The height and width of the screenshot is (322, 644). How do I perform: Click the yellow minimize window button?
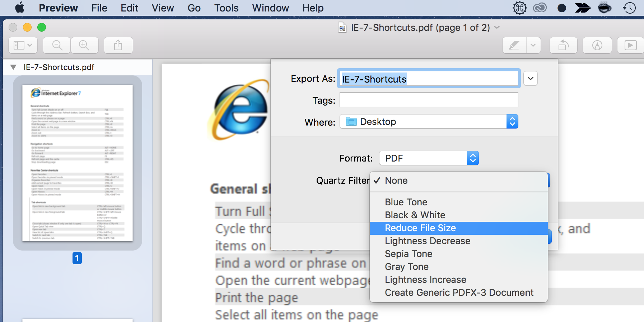[27, 27]
